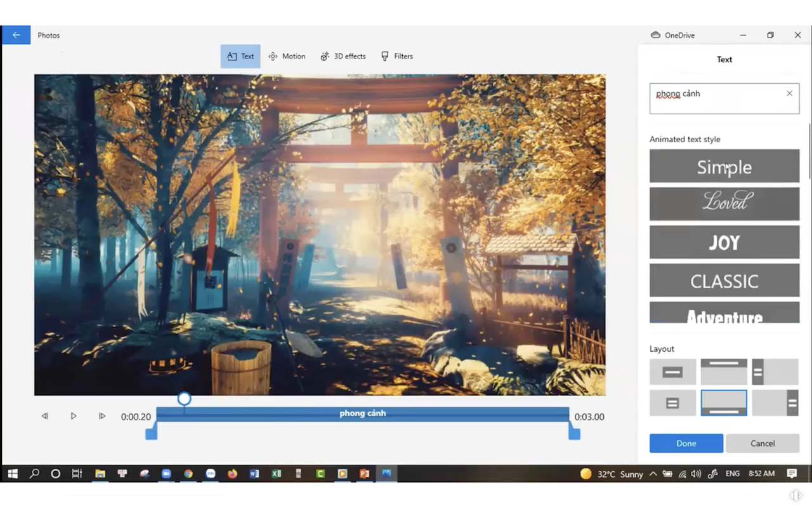Image resolution: width=812 pixels, height=508 pixels.
Task: Open Cortana from the taskbar
Action: [55, 474]
